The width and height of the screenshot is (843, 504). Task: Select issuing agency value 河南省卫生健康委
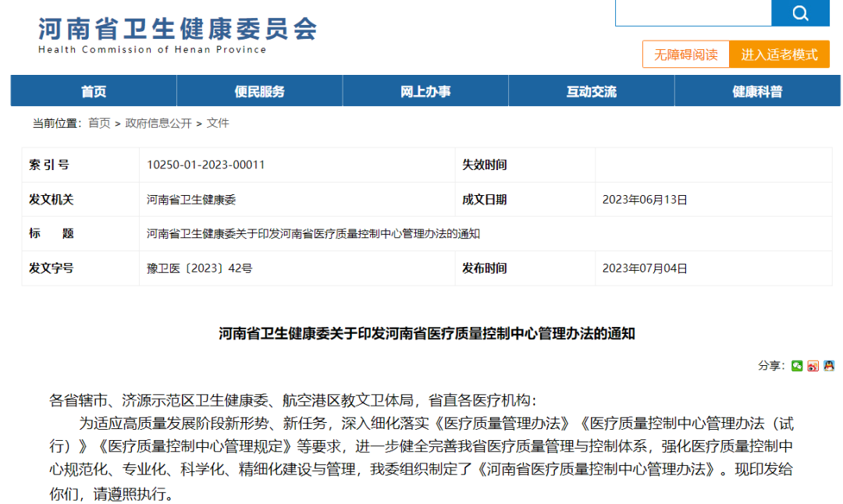191,200
